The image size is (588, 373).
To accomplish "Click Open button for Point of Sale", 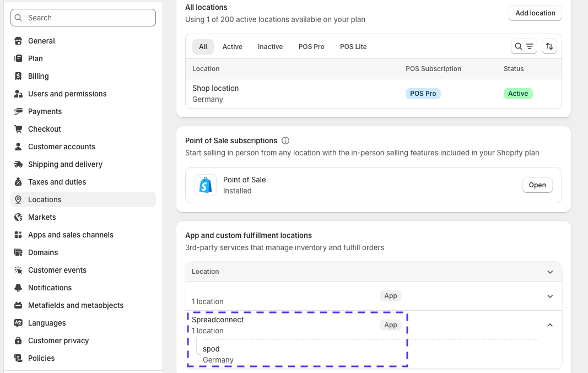I will coord(537,185).
